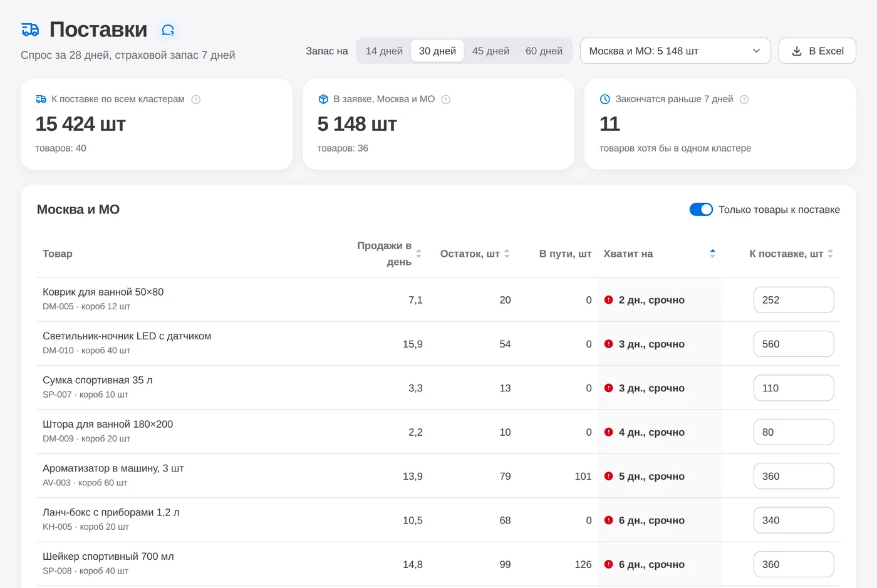Click urgent alert icon for Сумка спортивная row
877x588 pixels.
[608, 388]
